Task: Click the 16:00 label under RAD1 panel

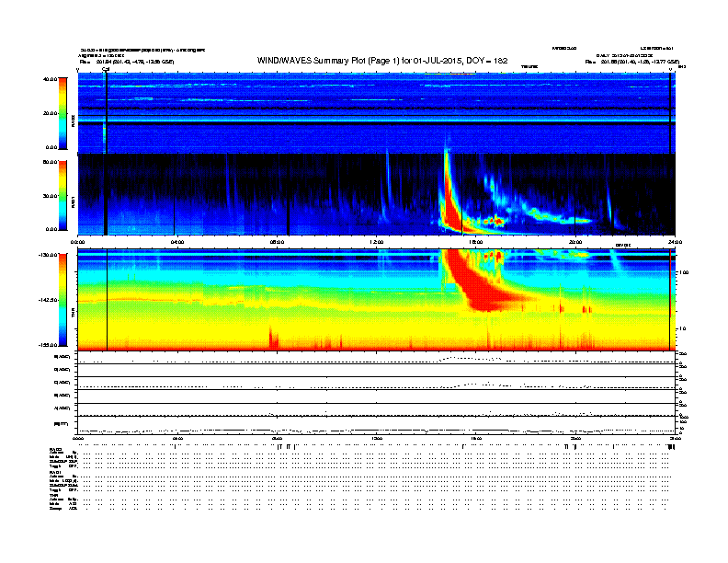Action: 476,242
